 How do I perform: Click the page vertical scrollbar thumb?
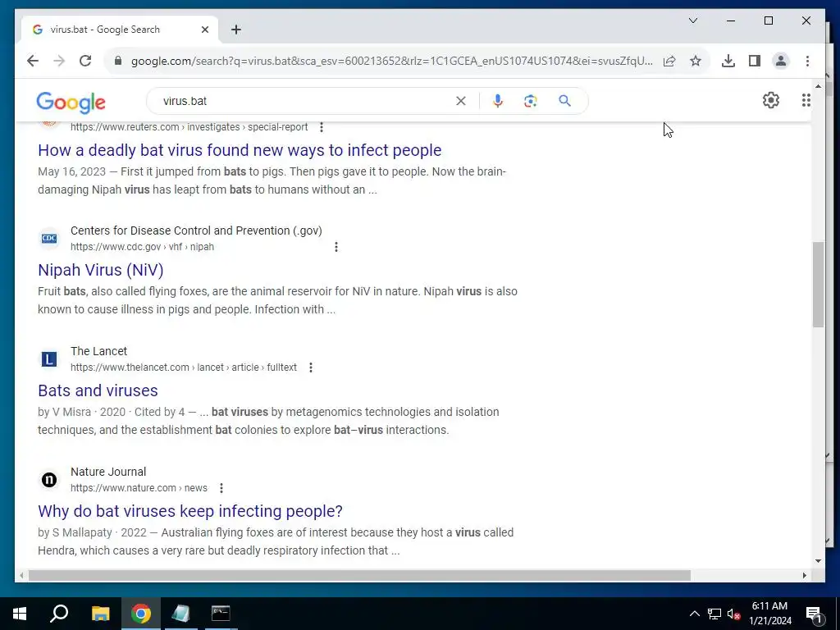pos(818,285)
